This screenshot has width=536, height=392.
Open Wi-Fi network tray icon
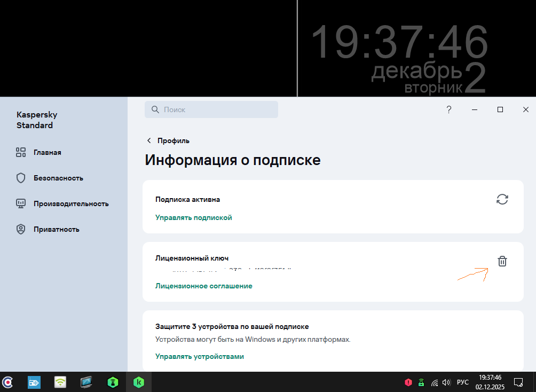tap(435, 382)
